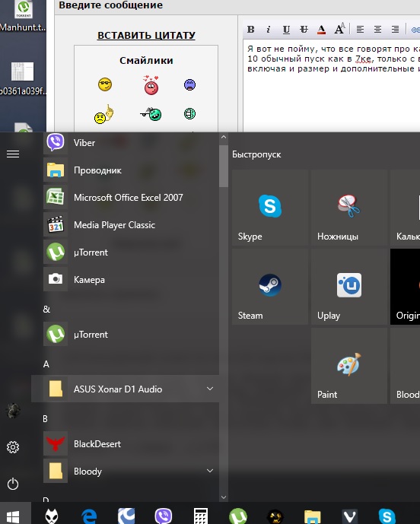Open the Skype tile
Image resolution: width=420 pixels, height=524 pixels.
click(270, 208)
